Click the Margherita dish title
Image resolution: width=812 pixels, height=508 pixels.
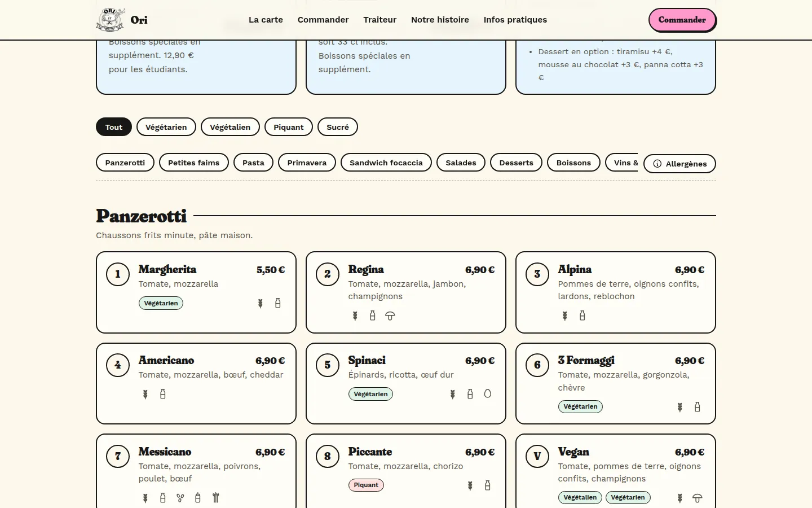(167, 269)
